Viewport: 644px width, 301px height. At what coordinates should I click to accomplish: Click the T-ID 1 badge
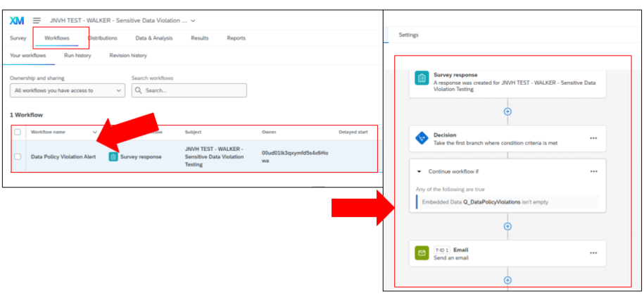[442, 250]
